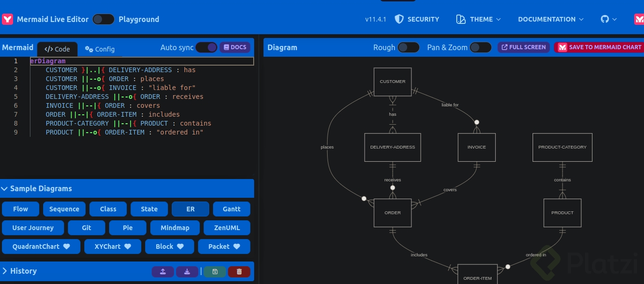Toggle the Playground mode switch
The height and width of the screenshot is (284, 644).
[x=103, y=19]
